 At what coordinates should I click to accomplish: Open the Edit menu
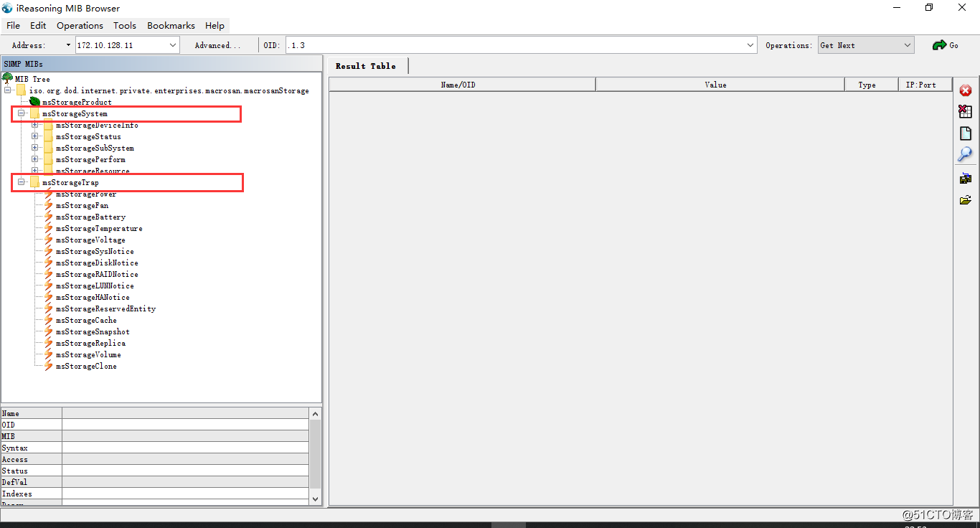tap(38, 25)
